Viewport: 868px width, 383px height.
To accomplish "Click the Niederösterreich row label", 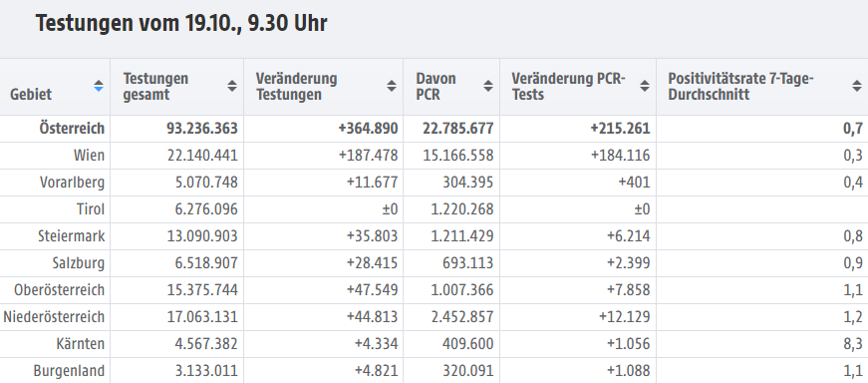I will (x=54, y=317).
